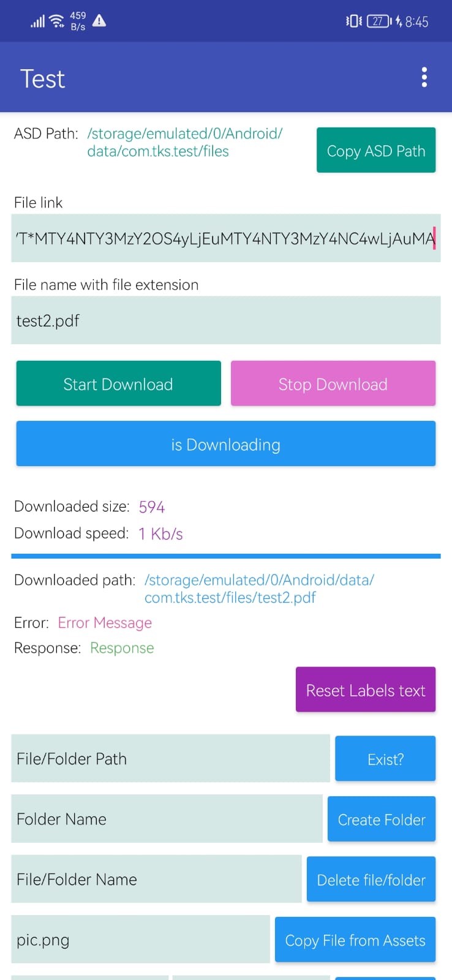Image resolution: width=452 pixels, height=980 pixels.
Task: Tap the battery level indicator
Action: point(380,21)
